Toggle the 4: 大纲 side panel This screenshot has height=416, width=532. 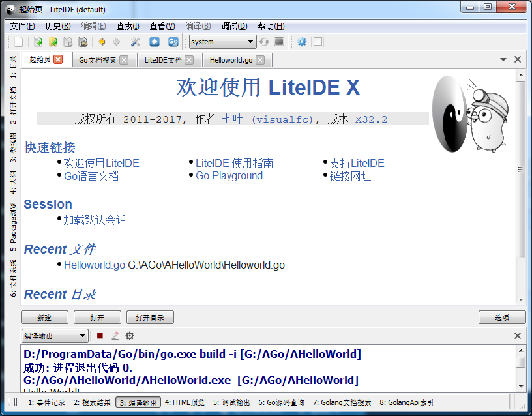pos(13,182)
